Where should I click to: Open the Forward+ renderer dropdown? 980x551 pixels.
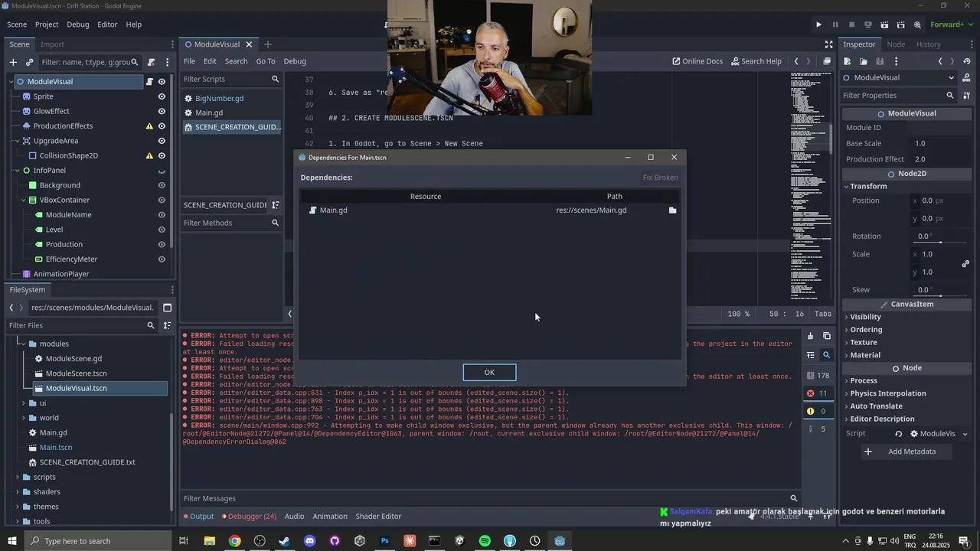tap(951, 24)
